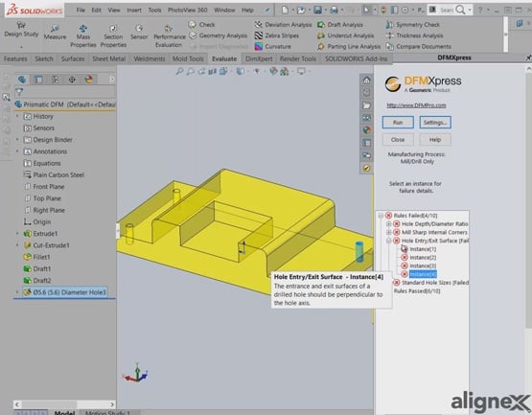This screenshot has width=532, height=415.
Task: Toggle Curvature display
Action: (273, 46)
